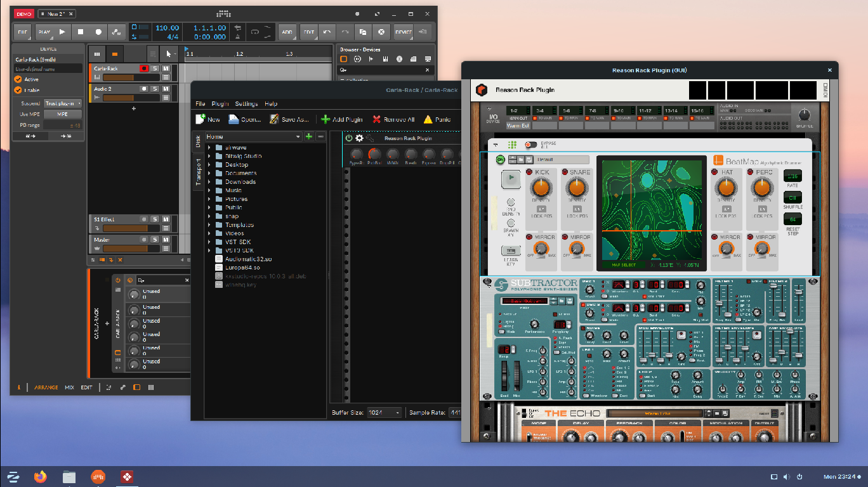Click the Panic warning icon in Carla
868x487 pixels.
tap(428, 119)
